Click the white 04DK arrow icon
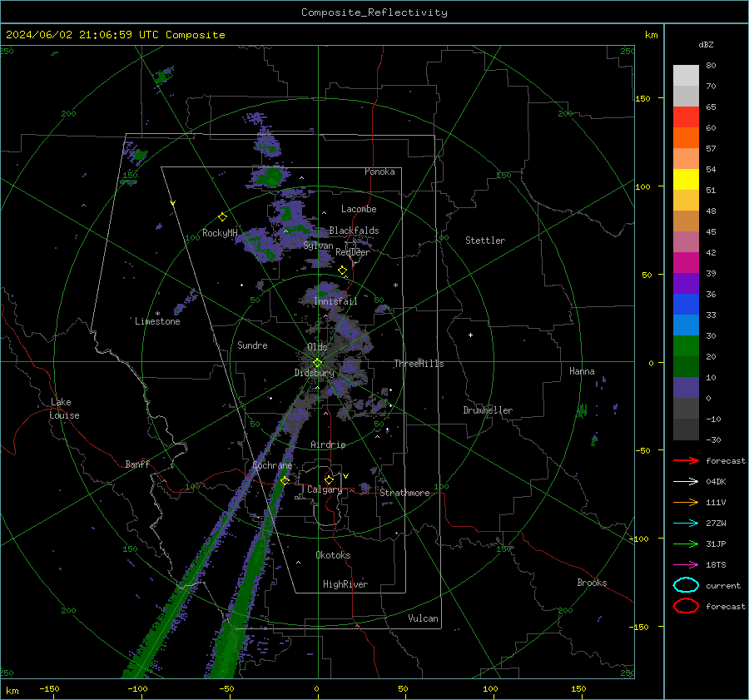The width and height of the screenshot is (749, 700). (x=686, y=481)
